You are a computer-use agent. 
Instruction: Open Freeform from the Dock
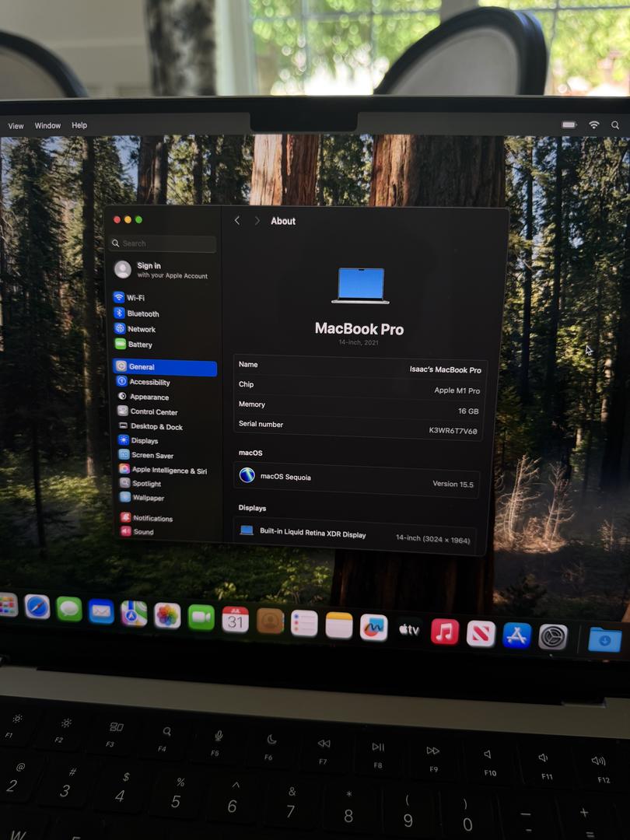374,628
